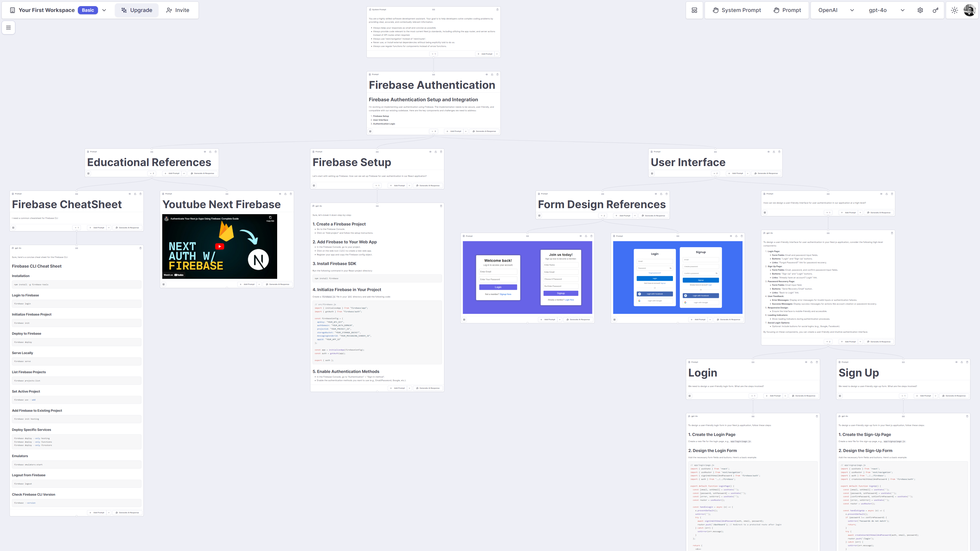980x551 pixels.
Task: Click lock icon on Form Design References node
Action: click(x=661, y=194)
